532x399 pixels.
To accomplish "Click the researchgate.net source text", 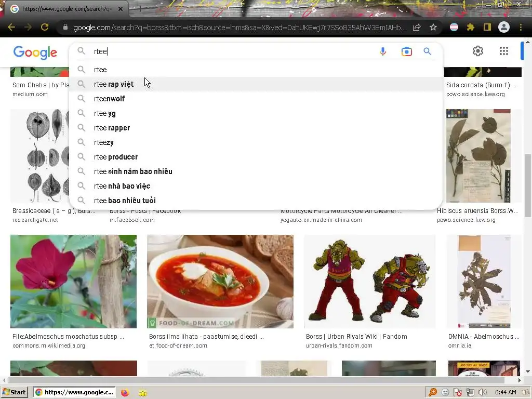I will pos(35,220).
